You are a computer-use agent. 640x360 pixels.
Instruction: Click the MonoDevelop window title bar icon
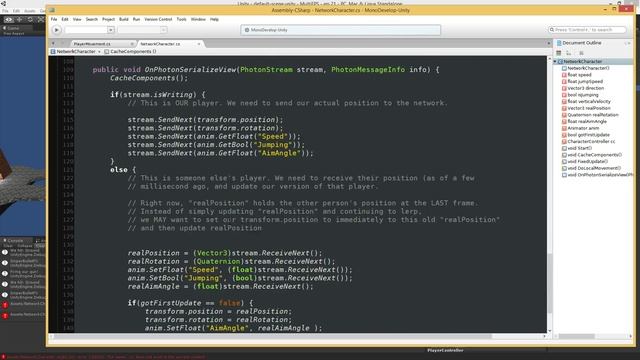pos(52,10)
